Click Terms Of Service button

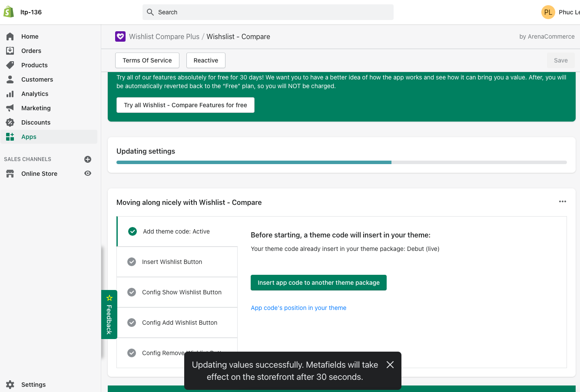[x=147, y=60]
